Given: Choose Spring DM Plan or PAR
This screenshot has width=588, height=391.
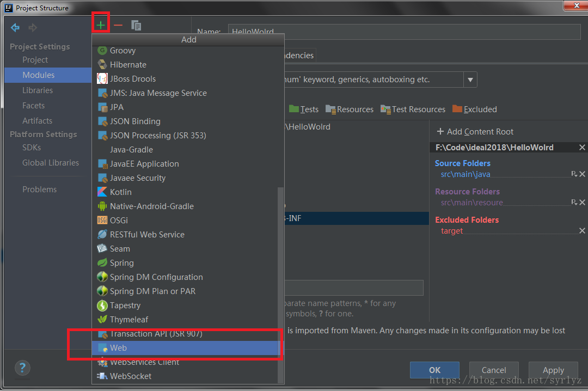Looking at the screenshot, I should 185,291.
